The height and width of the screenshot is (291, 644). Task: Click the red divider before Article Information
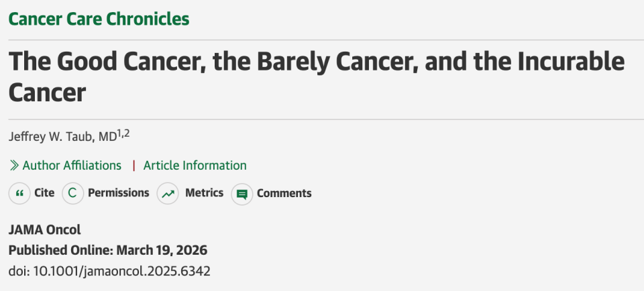[x=133, y=165]
